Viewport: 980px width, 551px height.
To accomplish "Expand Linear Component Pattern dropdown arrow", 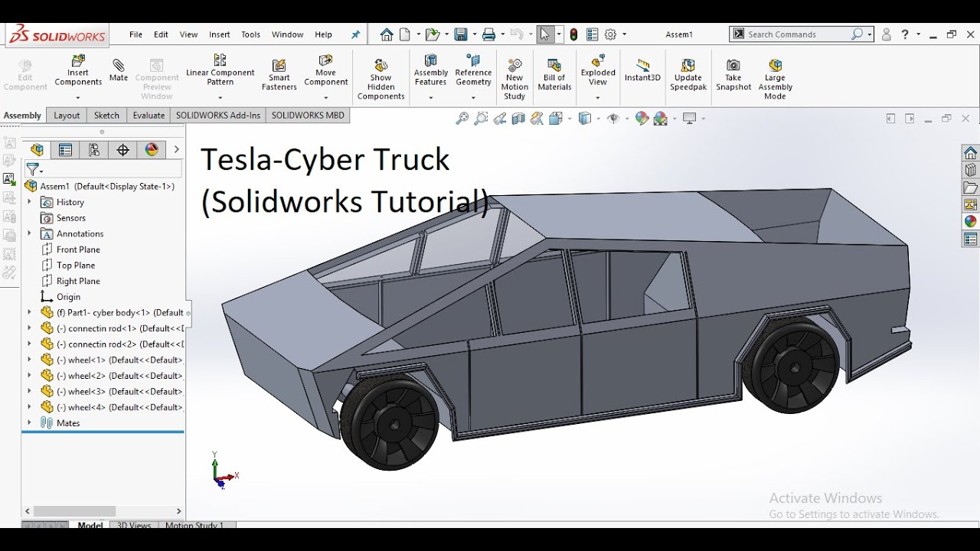I will pos(220,98).
